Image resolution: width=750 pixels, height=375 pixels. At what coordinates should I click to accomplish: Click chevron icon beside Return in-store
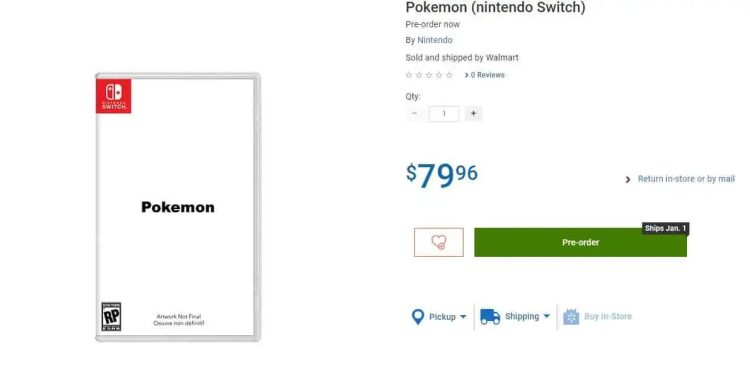pos(628,179)
